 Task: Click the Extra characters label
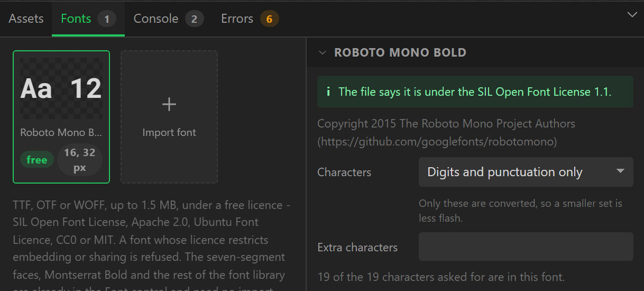pos(357,247)
